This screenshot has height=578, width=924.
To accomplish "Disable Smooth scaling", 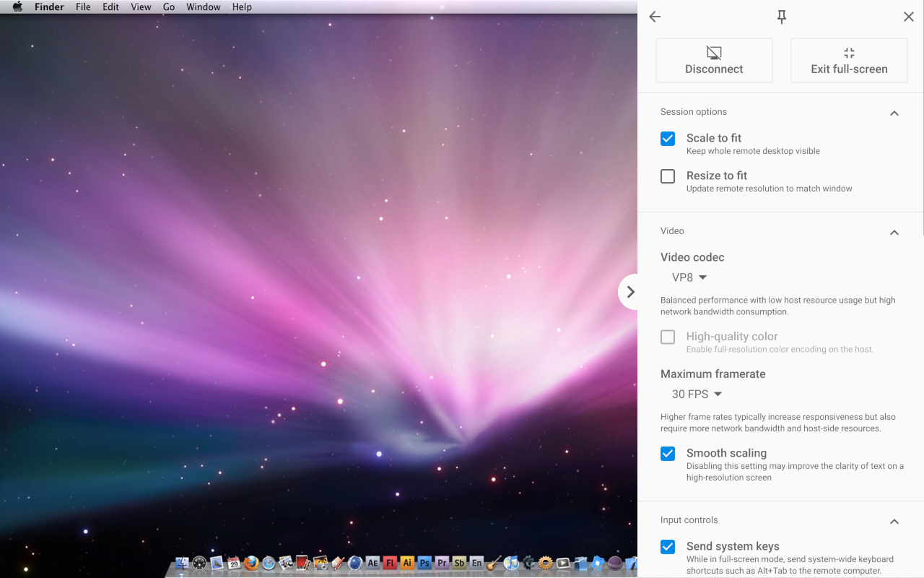I will (667, 453).
